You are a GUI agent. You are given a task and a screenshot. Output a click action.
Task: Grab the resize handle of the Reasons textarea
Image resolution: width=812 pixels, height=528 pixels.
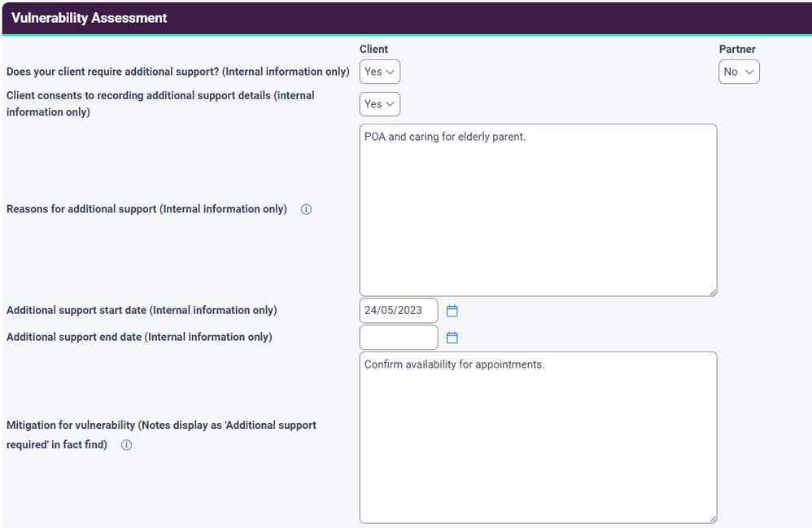coord(712,291)
